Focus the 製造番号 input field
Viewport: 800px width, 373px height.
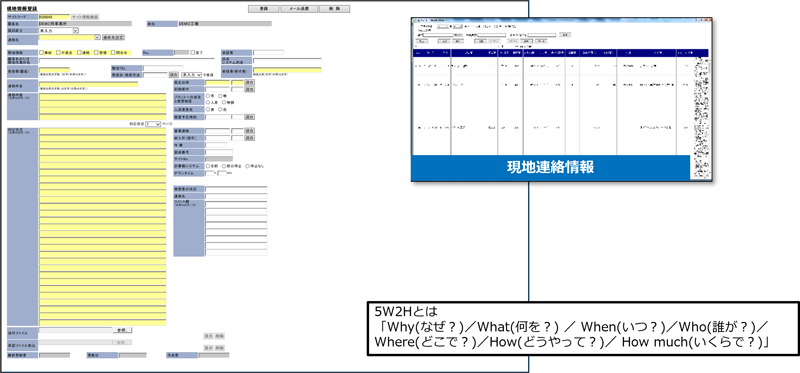pyautogui.click(x=219, y=152)
